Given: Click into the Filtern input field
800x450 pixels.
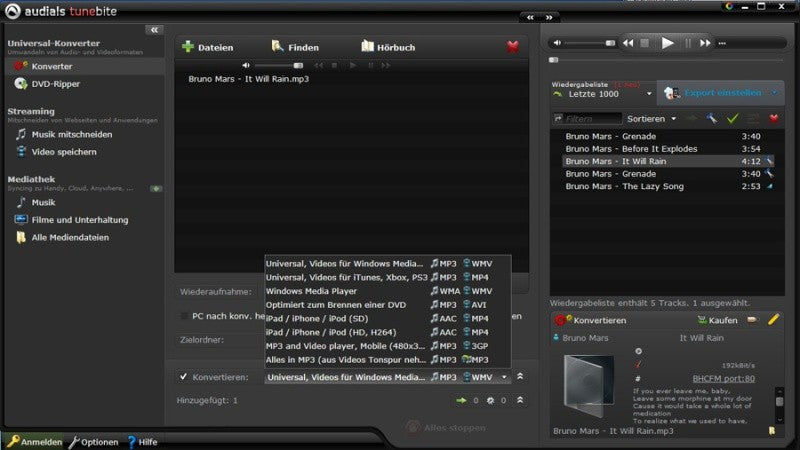Looking at the screenshot, I should tap(588, 119).
